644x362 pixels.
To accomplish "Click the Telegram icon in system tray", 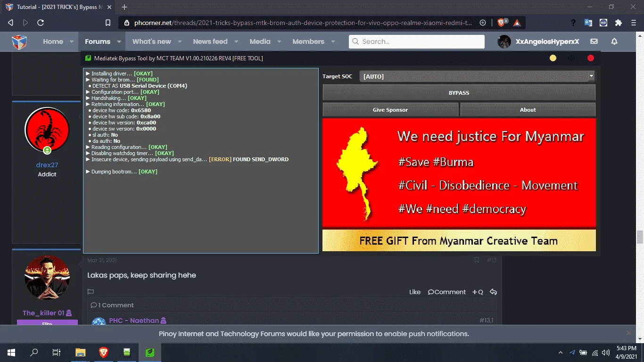I will pyautogui.click(x=572, y=352).
